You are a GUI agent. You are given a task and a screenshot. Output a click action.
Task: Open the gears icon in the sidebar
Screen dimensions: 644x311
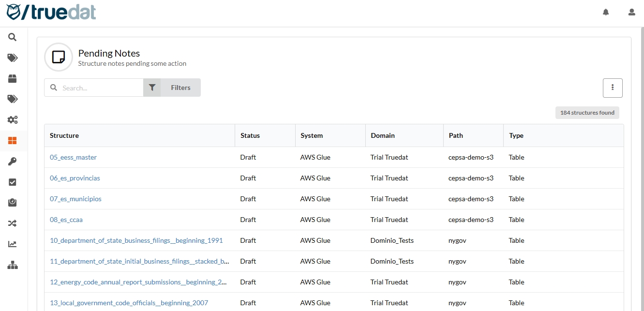point(13,120)
